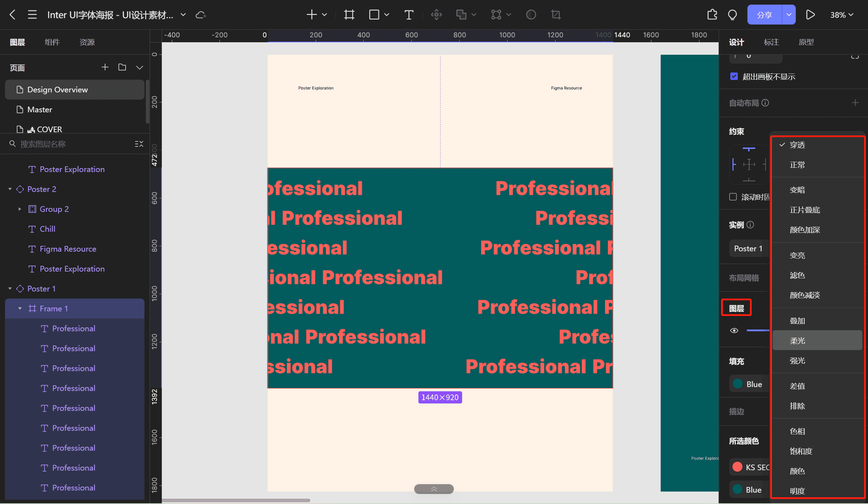Switch to the 原型 tab
This screenshot has height=504, width=868.
click(x=806, y=42)
